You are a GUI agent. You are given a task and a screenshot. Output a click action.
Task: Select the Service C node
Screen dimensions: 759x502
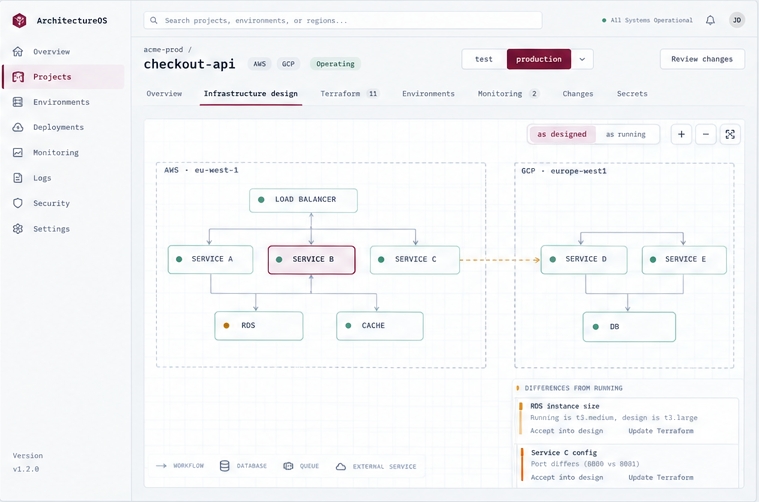tap(415, 259)
